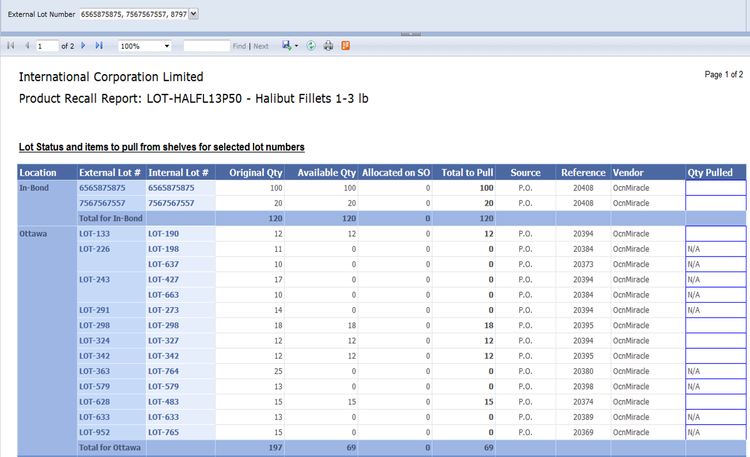Click the Next search link
This screenshot has height=457, width=750.
click(x=261, y=46)
